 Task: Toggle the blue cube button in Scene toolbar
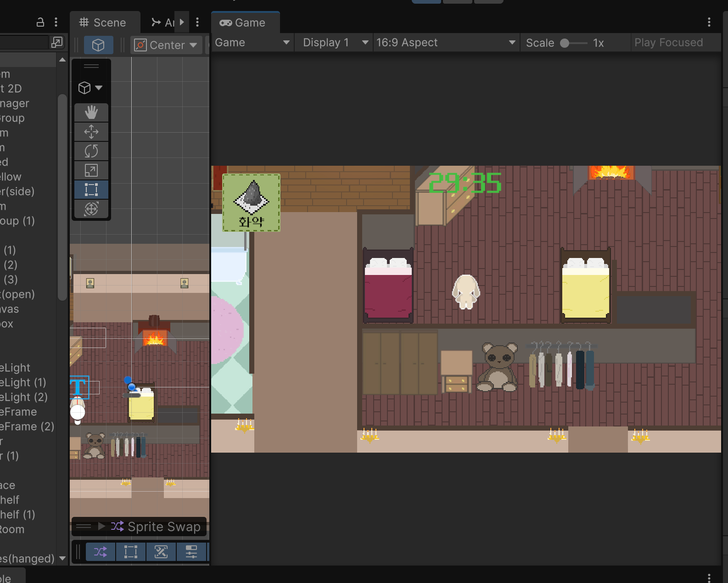(x=98, y=45)
